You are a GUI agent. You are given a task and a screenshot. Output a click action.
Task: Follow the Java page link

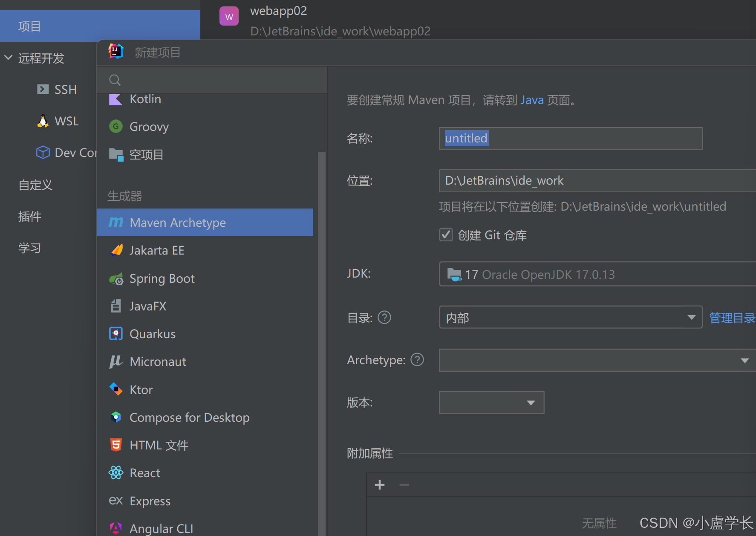532,100
